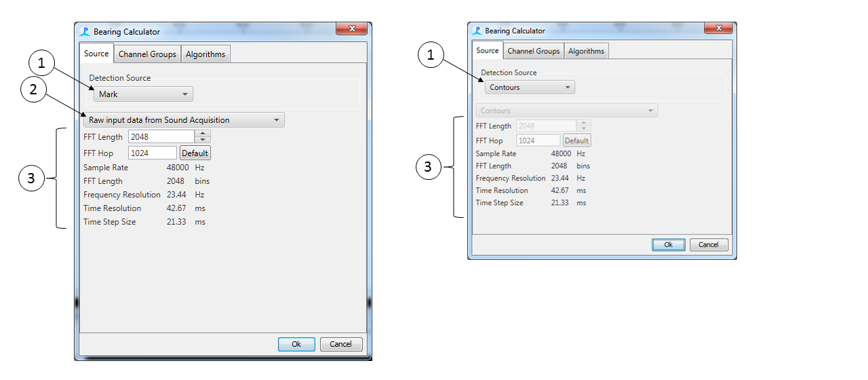
Task: Decrease FFT Length with down stepper arrow in left window
Action: [203, 140]
